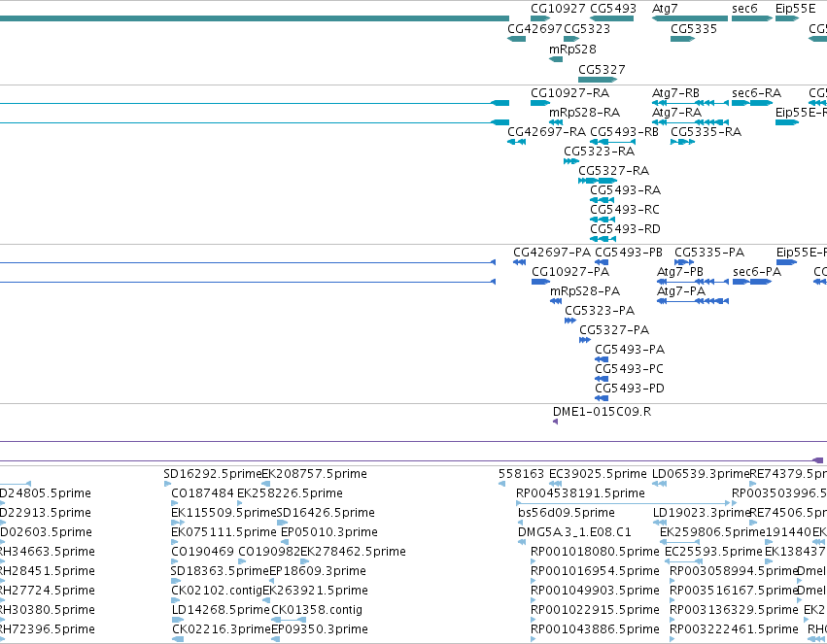Click EST EK208757.5prime
This screenshot has height=644, width=827.
pos(314,474)
